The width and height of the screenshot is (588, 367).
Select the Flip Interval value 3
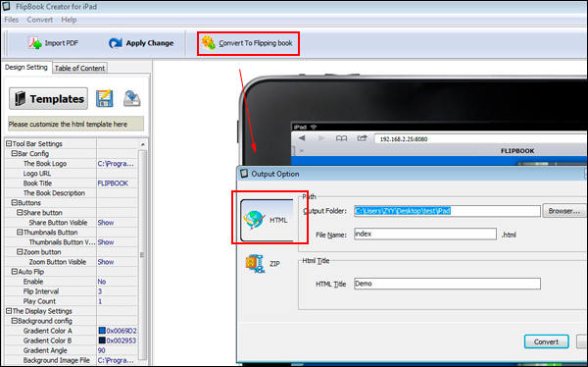[100, 291]
